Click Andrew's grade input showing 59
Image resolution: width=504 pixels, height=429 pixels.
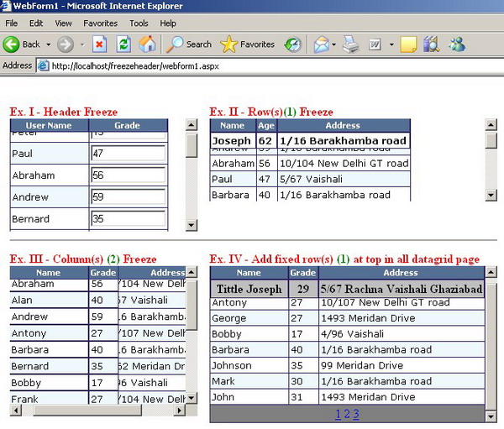(129, 197)
